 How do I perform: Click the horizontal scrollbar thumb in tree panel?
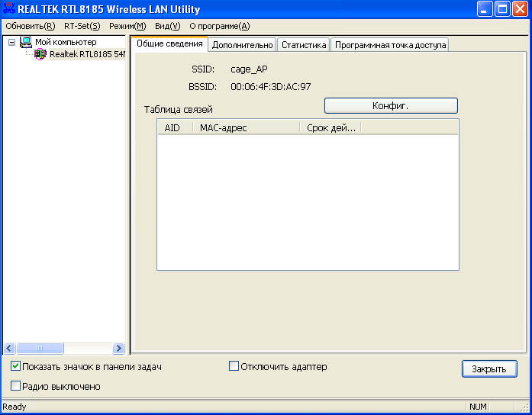click(x=40, y=348)
